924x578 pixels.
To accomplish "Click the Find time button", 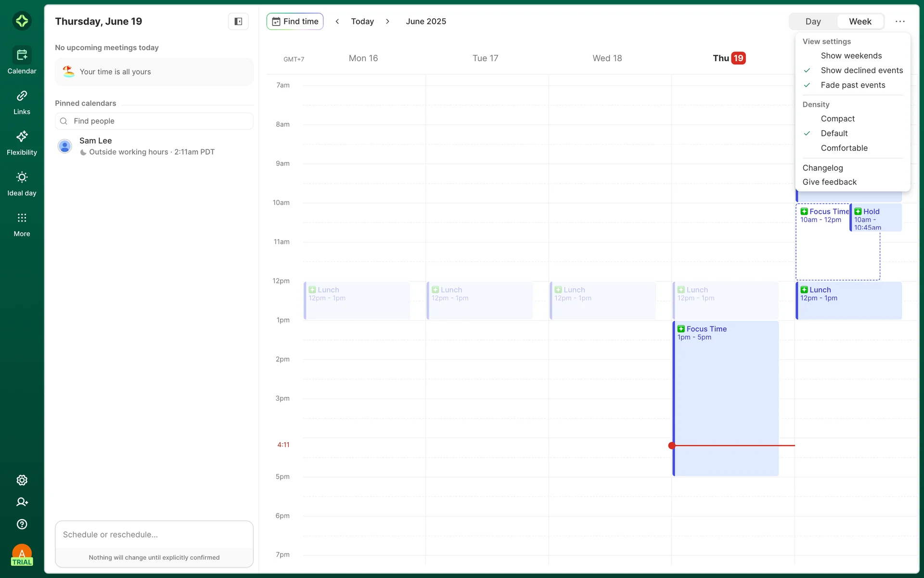I will tap(295, 21).
